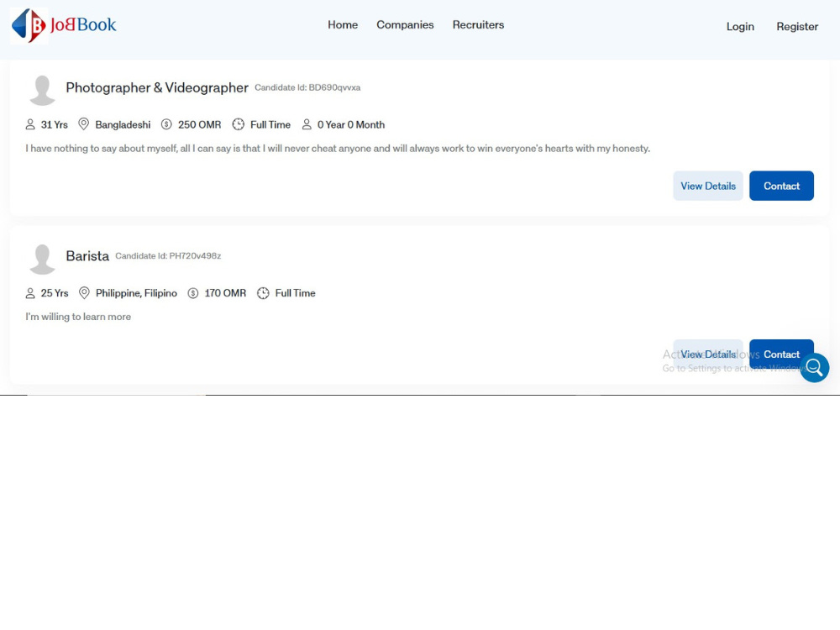Viewport: 840px width, 630px height.
Task: Open the round chat search bubble
Action: coord(814,368)
